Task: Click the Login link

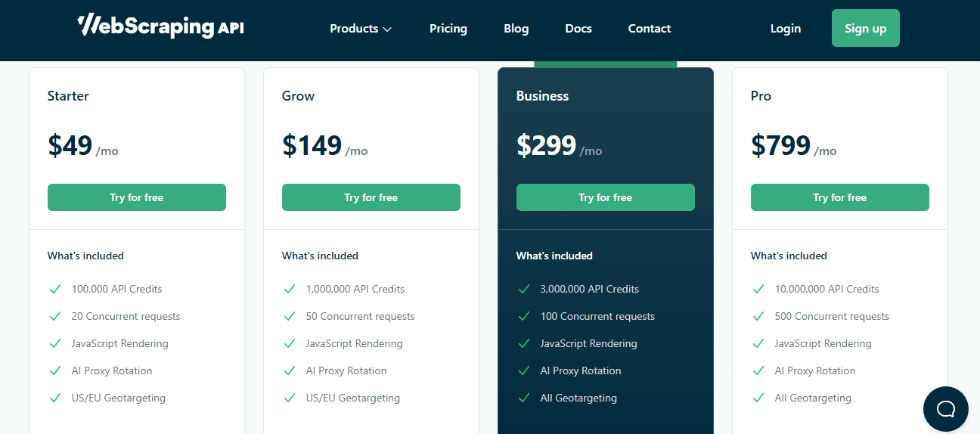Action: [x=786, y=29]
